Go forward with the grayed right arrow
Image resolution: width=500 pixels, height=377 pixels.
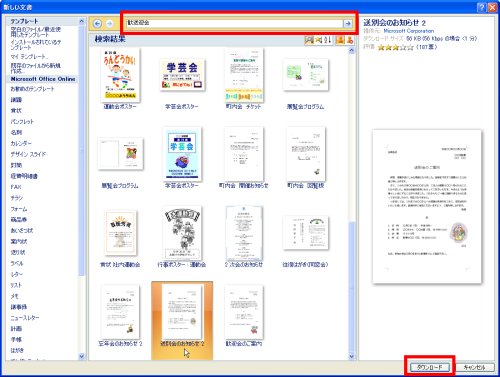(110, 23)
